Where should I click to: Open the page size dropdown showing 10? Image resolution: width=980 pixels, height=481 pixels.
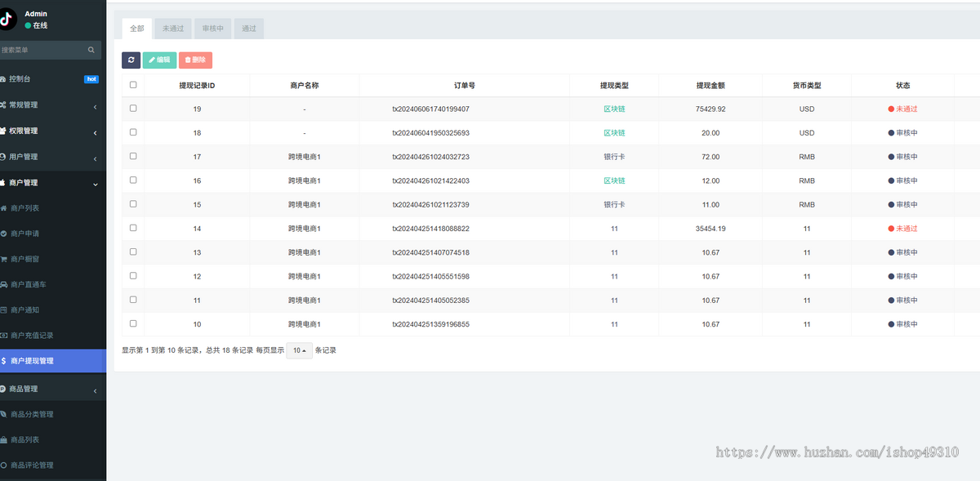299,350
